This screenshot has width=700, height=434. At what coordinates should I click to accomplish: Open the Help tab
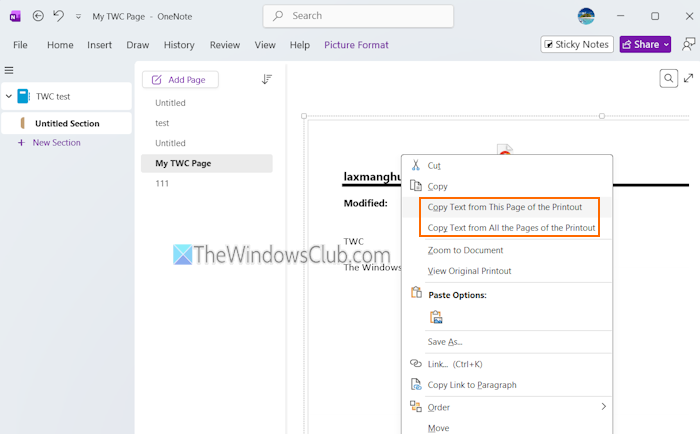[x=300, y=45]
